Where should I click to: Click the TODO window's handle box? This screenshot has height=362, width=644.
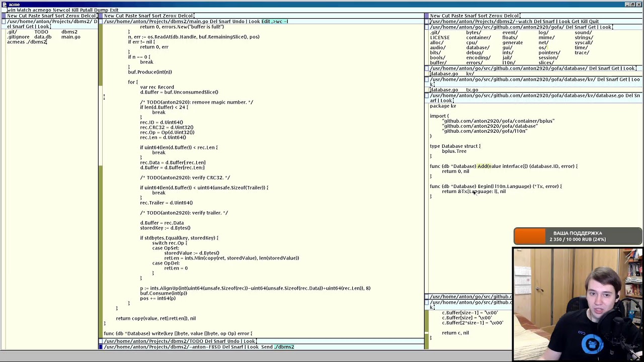point(101,341)
